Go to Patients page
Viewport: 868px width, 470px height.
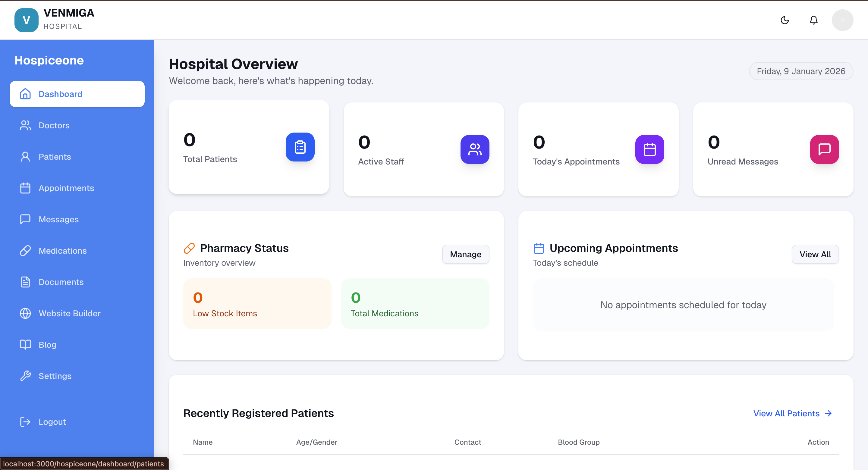click(55, 157)
